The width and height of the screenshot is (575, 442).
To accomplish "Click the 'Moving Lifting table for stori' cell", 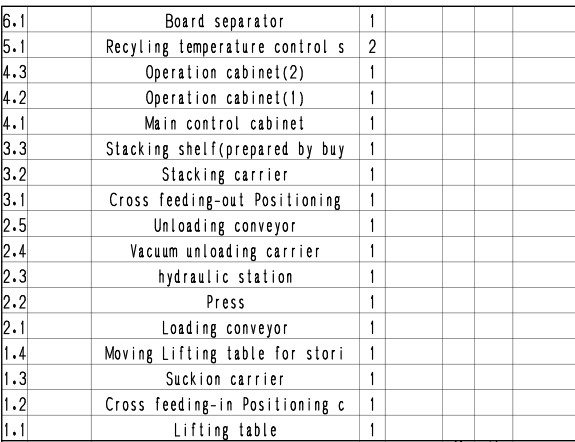I will [x=225, y=354].
